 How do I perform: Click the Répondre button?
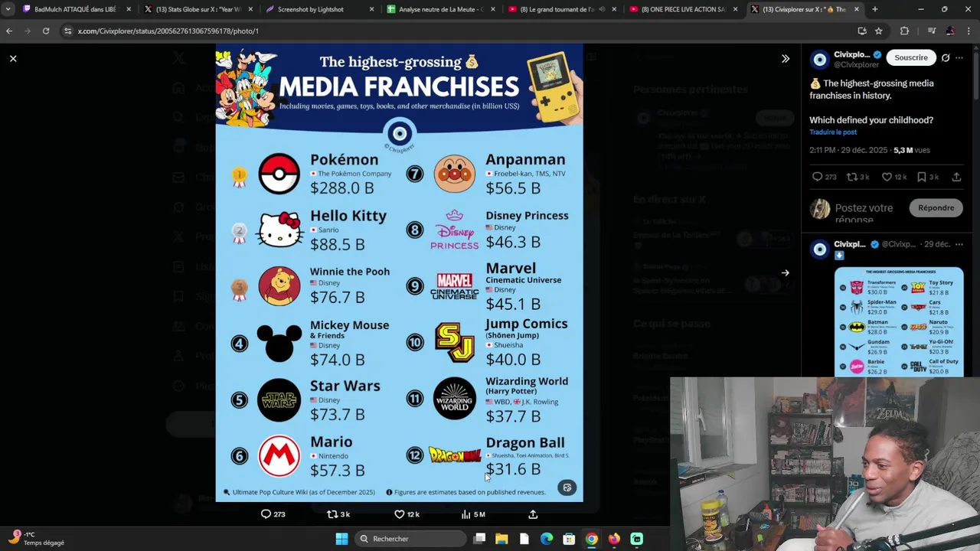936,207
